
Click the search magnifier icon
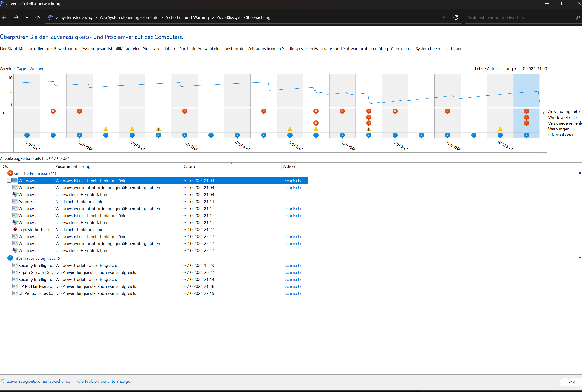[x=578, y=17]
